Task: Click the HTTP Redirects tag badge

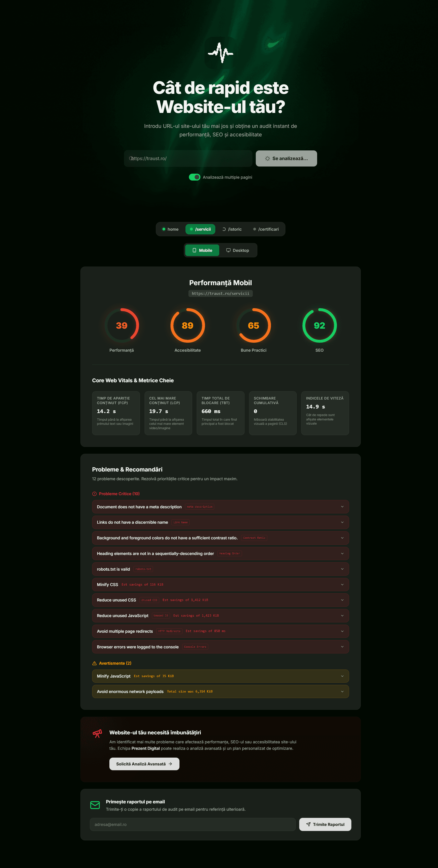Action: coord(169,631)
